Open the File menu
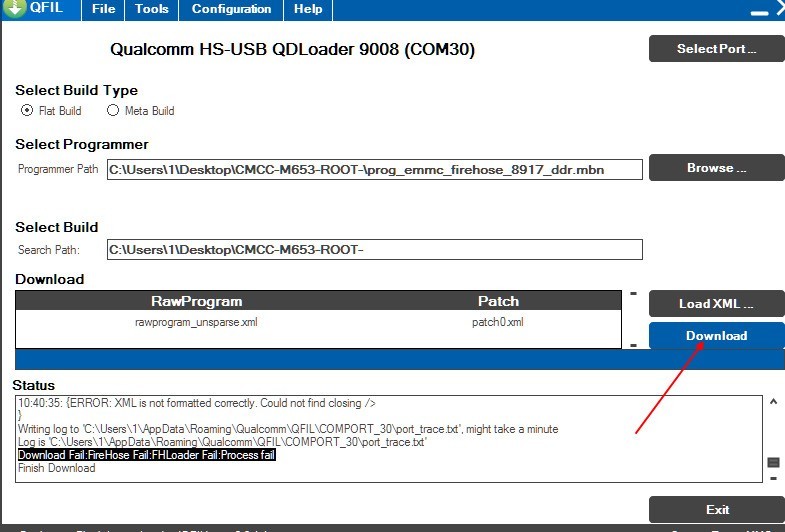Image resolution: width=785 pixels, height=532 pixels. (x=103, y=9)
